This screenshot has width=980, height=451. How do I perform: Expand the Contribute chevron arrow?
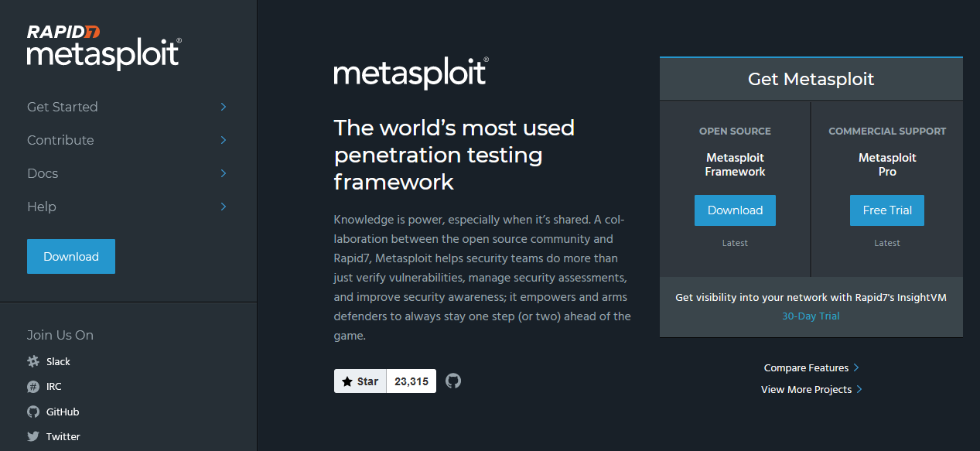click(x=224, y=140)
